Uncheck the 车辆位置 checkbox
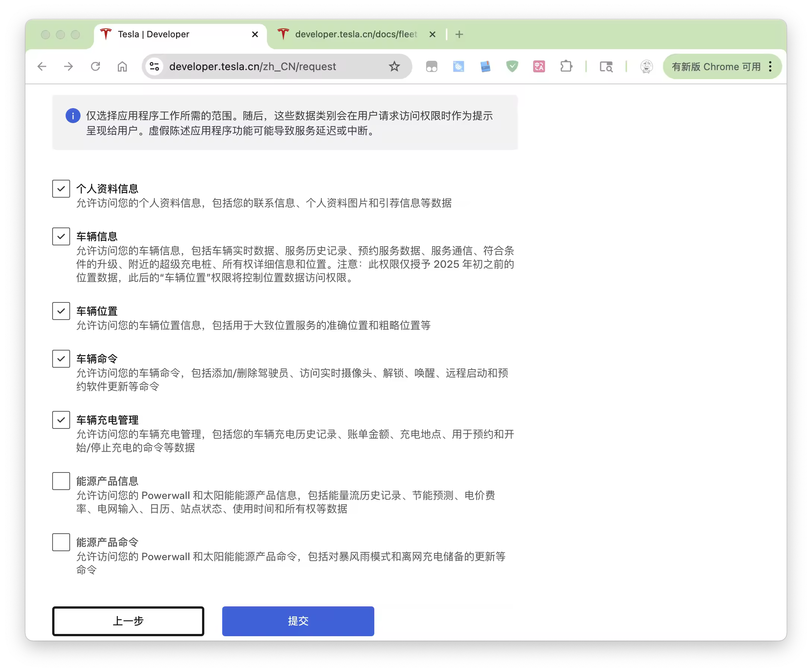The width and height of the screenshot is (812, 672). point(61,311)
